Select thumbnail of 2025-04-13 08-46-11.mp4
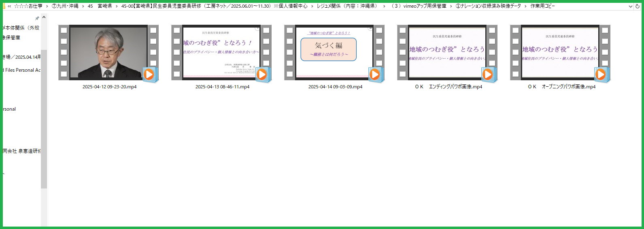The image size is (644, 229). pyautogui.click(x=221, y=52)
